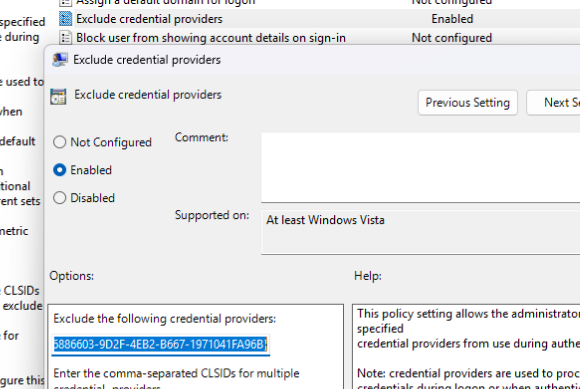The width and height of the screenshot is (580, 389).
Task: Go to the Next Setting
Action: point(554,102)
